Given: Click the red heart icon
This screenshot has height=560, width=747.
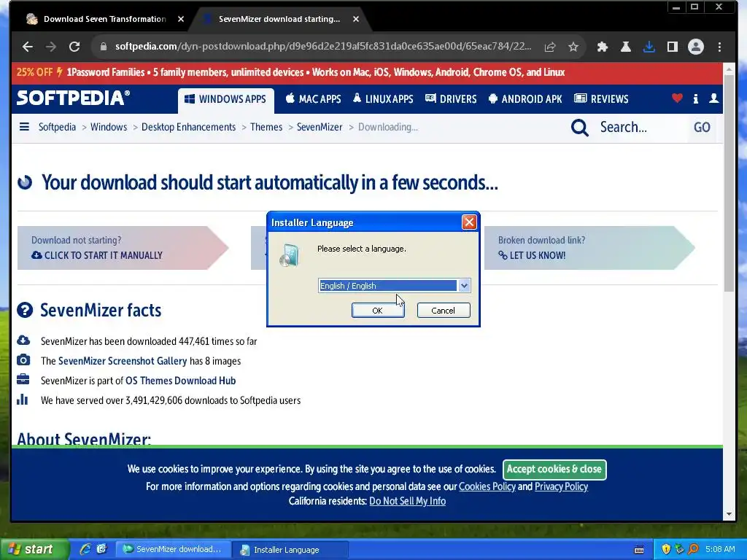Looking at the screenshot, I should coord(677,98).
